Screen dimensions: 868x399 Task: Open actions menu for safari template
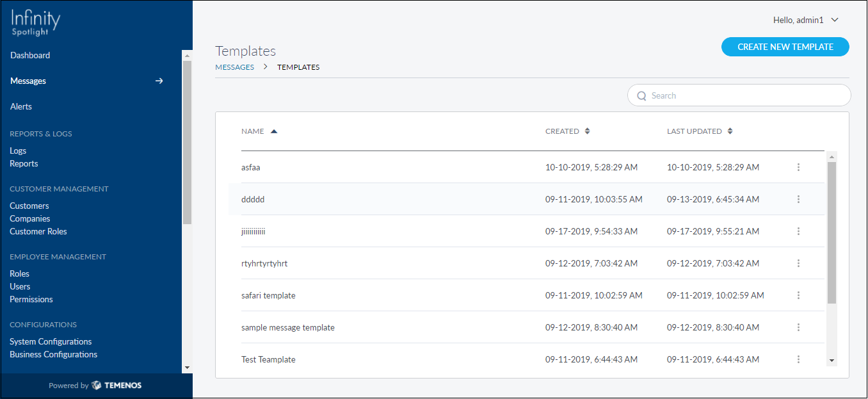click(x=798, y=295)
